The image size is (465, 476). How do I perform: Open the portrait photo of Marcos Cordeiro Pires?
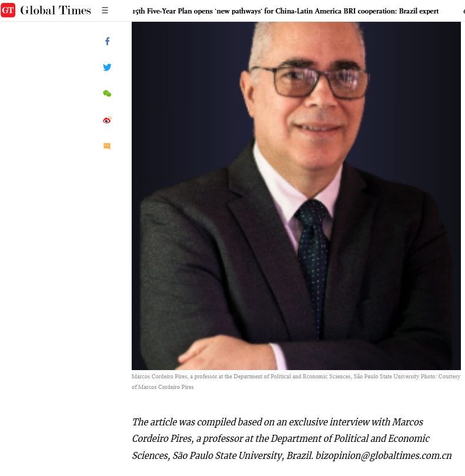tap(296, 195)
